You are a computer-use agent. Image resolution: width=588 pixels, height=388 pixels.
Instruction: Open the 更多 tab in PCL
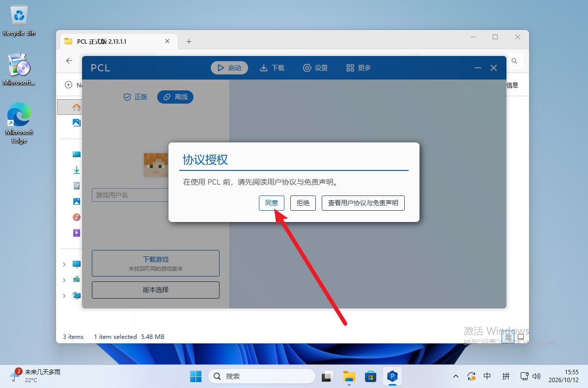point(359,68)
